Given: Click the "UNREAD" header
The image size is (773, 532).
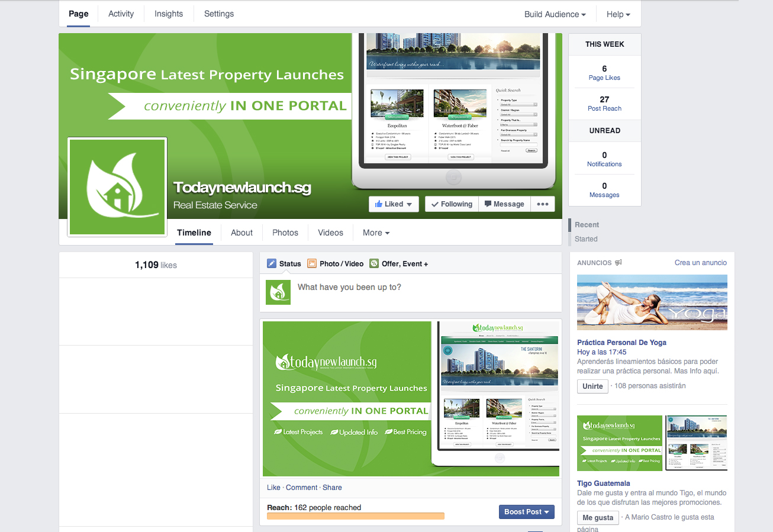Looking at the screenshot, I should point(605,131).
